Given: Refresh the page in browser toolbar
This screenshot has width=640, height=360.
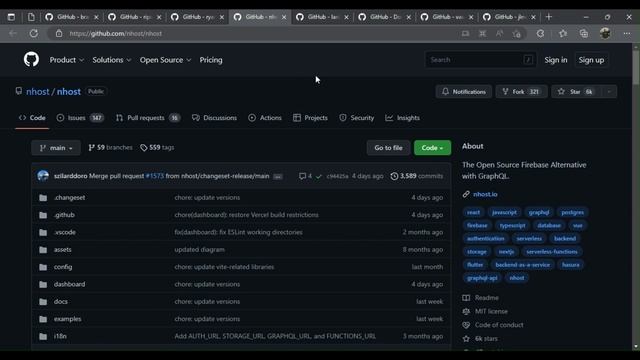Looking at the screenshot, I should click(33, 33).
